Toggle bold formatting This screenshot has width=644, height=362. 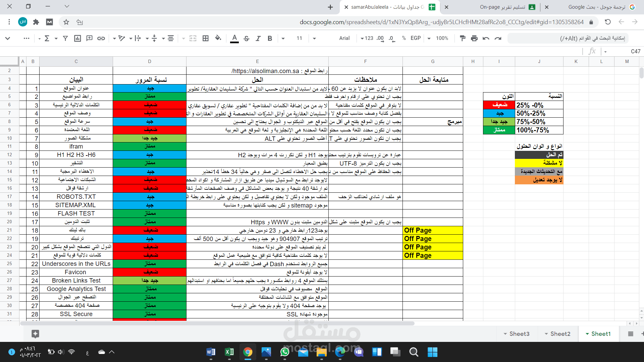(270, 38)
